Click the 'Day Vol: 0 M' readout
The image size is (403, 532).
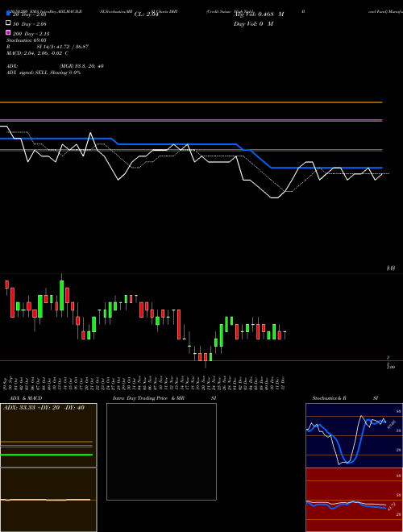(x=253, y=24)
